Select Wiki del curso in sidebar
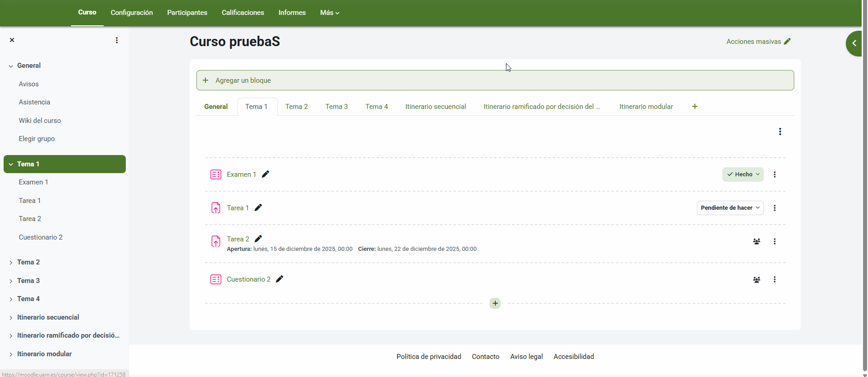Image resolution: width=868 pixels, height=377 pixels. (40, 121)
